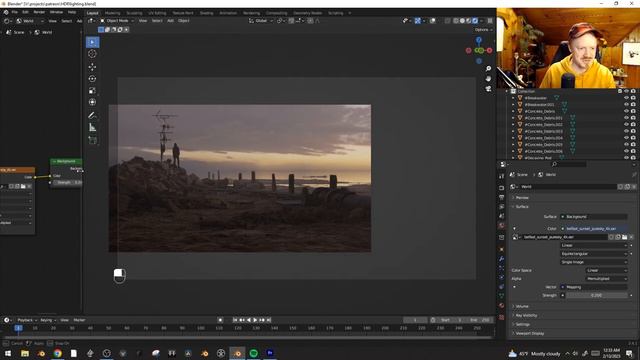This screenshot has width=640, height=360.
Task: Adjust the Strength 0.200 slider field
Action: [596, 296]
